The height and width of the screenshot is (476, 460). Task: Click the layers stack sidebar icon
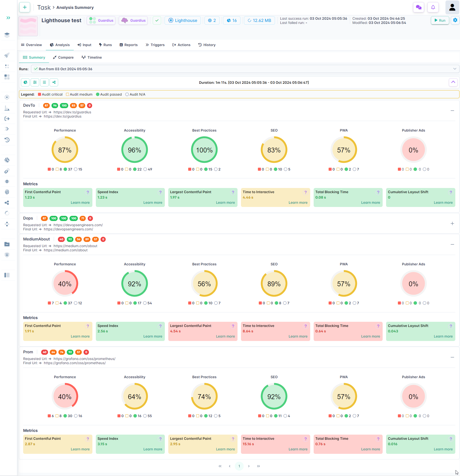pos(7,35)
